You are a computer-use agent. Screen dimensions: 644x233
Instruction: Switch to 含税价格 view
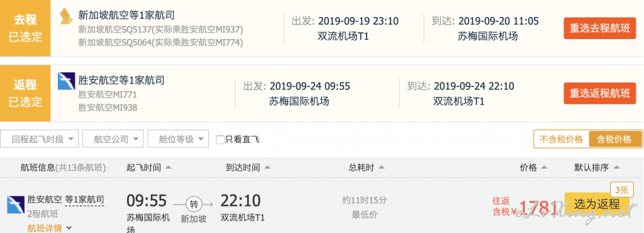(x=615, y=139)
